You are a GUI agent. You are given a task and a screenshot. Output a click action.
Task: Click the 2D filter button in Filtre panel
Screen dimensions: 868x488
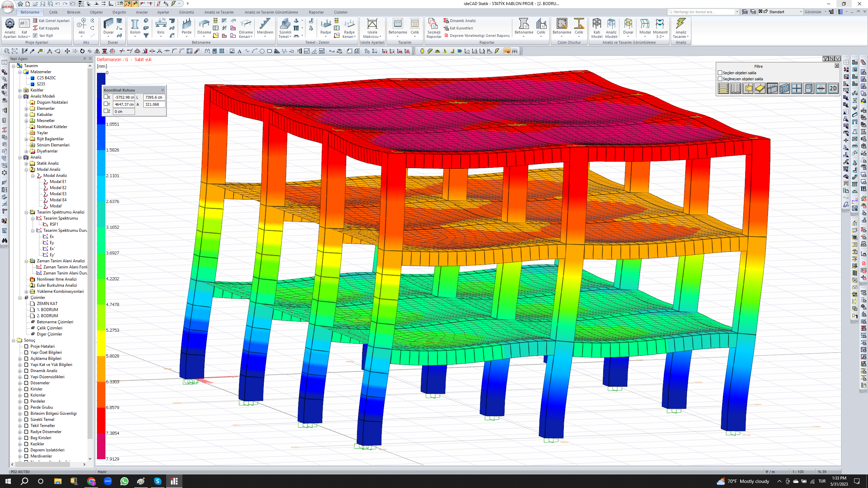pyautogui.click(x=833, y=88)
